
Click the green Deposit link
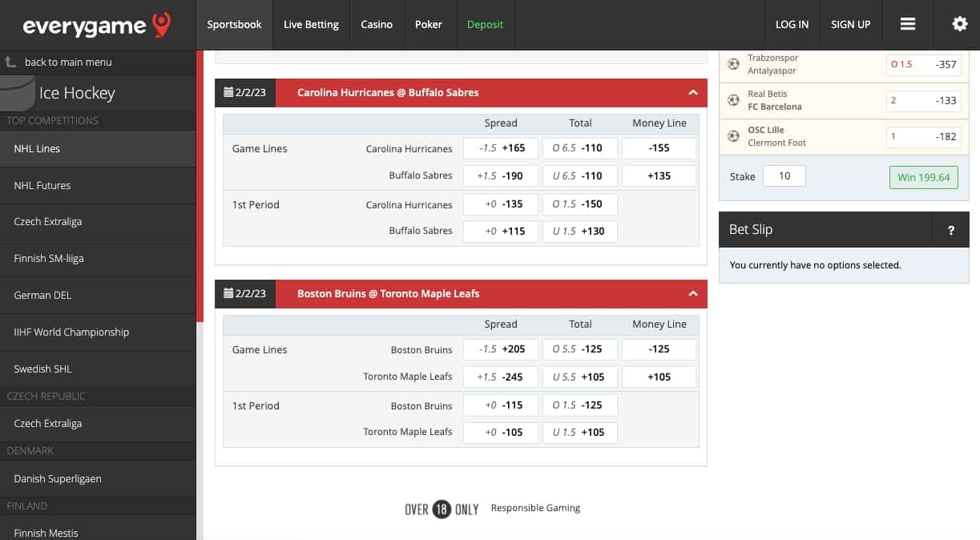tap(485, 24)
